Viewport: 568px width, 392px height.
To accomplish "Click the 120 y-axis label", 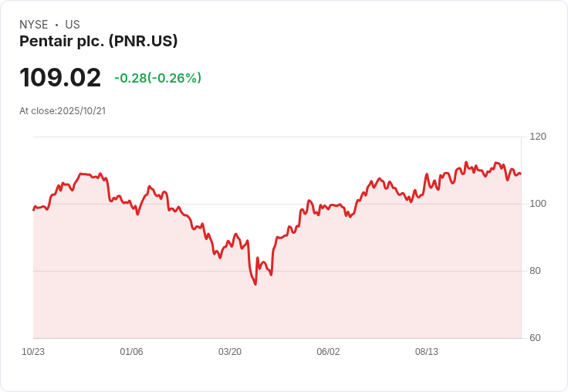I will (538, 137).
